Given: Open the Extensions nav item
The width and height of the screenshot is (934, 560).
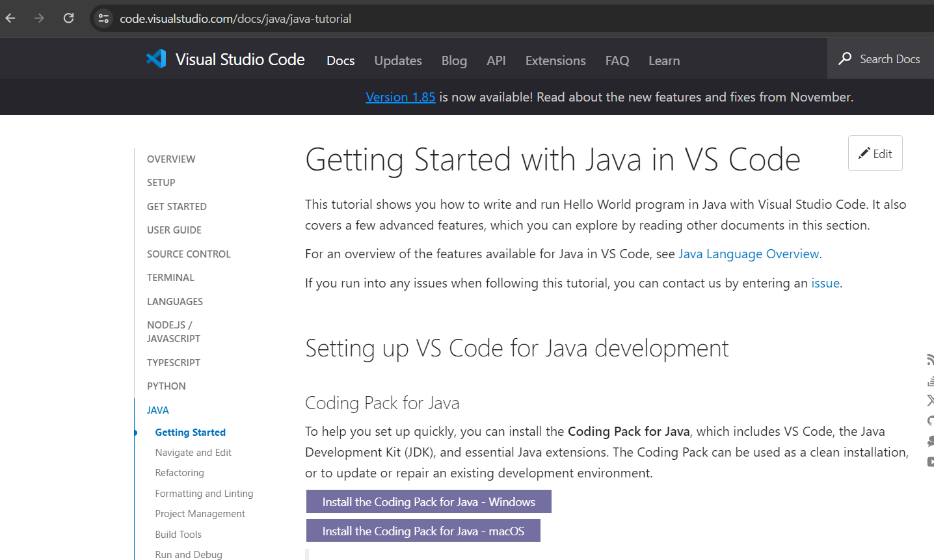Looking at the screenshot, I should coord(555,60).
